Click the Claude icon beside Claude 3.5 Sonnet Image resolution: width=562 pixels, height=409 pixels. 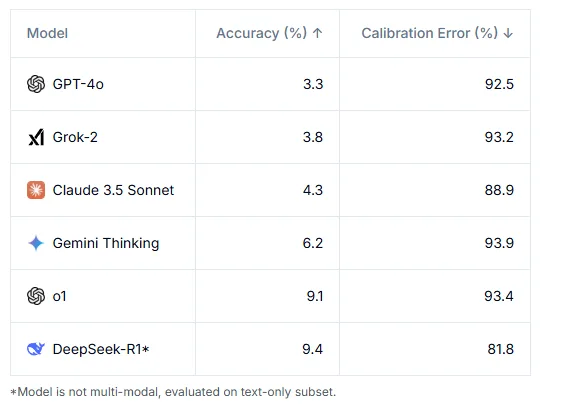pyautogui.click(x=36, y=190)
